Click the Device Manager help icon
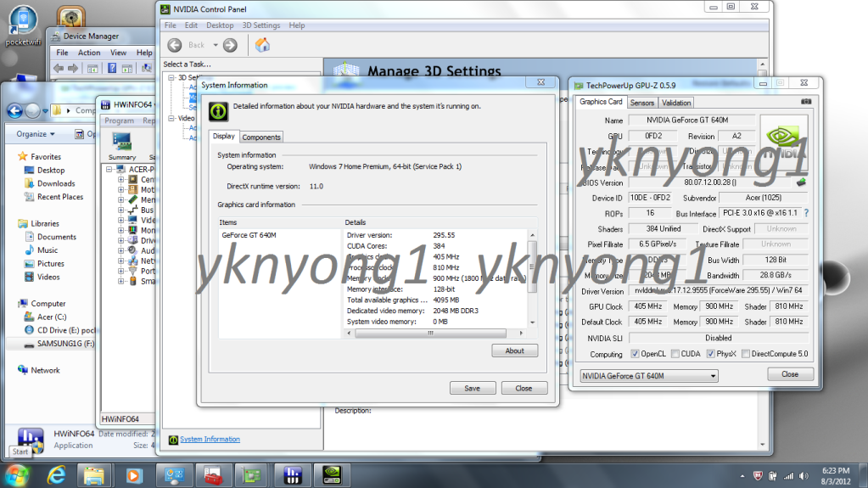 point(112,68)
